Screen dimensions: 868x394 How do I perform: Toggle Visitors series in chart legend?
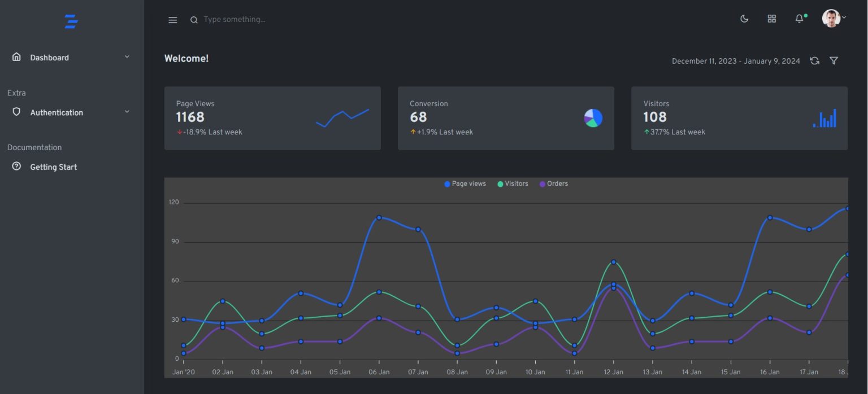coord(513,183)
